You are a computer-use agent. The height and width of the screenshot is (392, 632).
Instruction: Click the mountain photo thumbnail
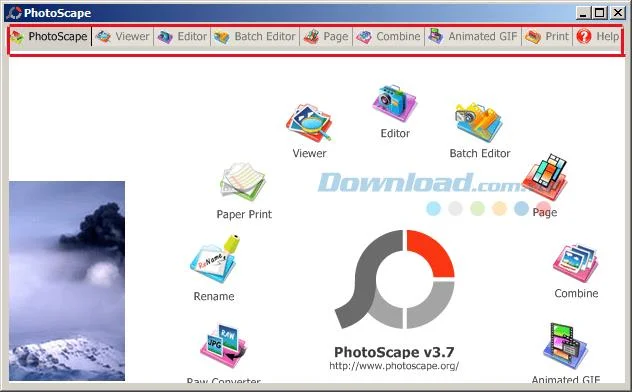[67, 281]
